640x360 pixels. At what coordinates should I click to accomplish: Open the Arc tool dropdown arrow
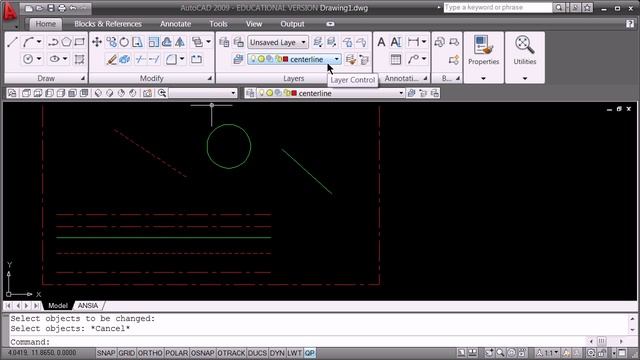pyautogui.click(x=39, y=42)
